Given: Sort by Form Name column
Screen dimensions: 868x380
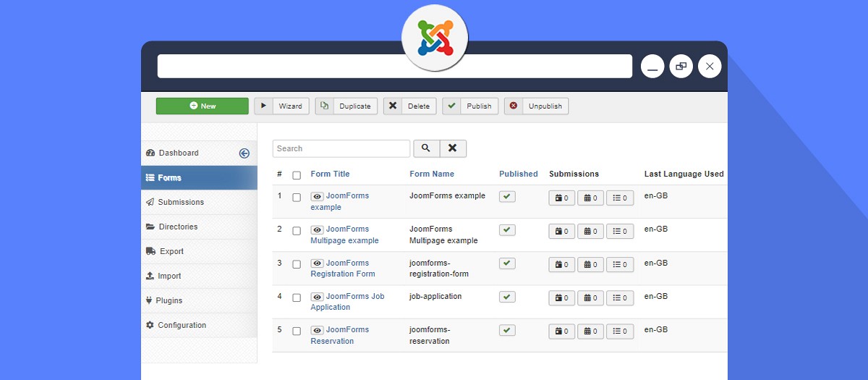Looking at the screenshot, I should 432,174.
